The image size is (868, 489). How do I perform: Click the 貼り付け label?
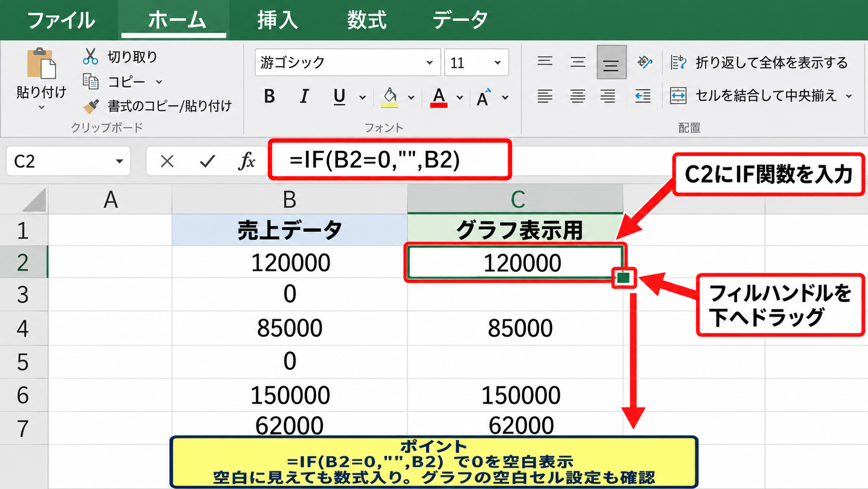[x=42, y=92]
